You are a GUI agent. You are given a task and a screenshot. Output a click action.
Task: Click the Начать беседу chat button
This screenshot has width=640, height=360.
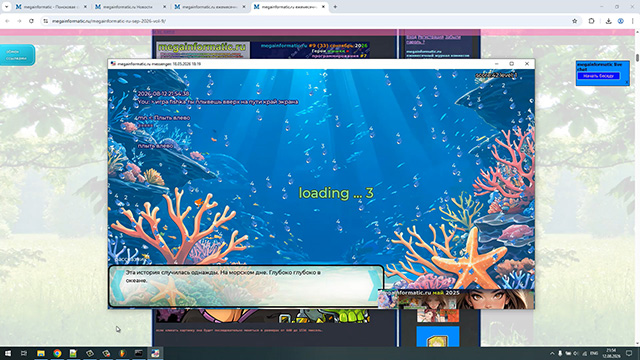click(x=598, y=76)
